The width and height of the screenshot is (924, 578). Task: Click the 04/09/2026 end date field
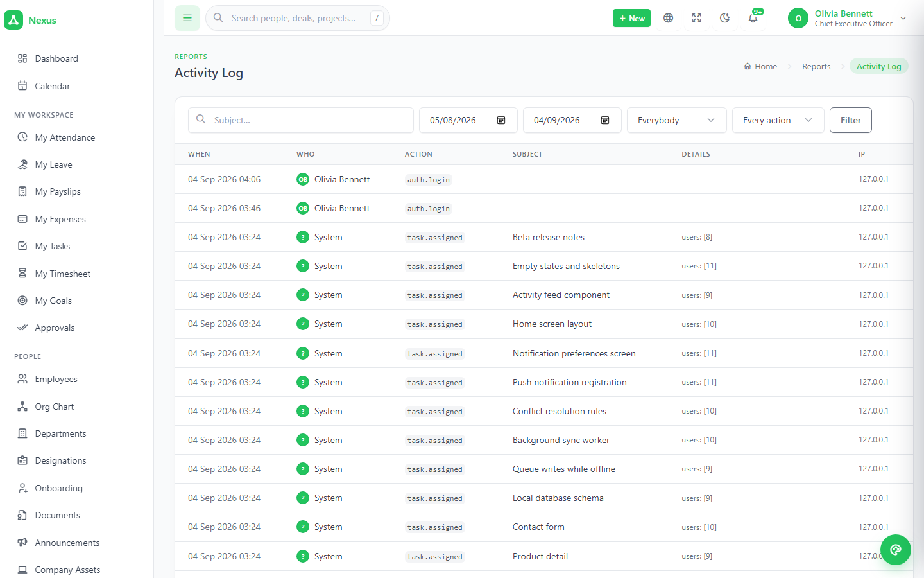tap(572, 120)
